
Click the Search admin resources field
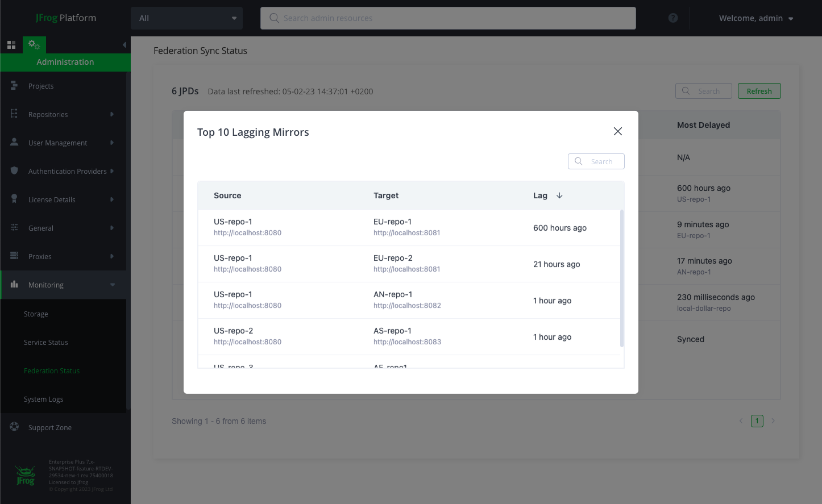448,18
